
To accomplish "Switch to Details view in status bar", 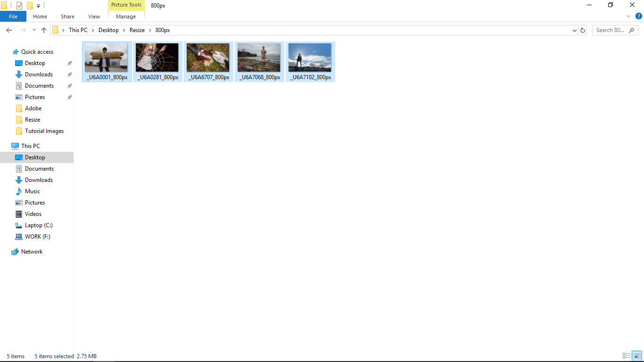I will (627, 356).
